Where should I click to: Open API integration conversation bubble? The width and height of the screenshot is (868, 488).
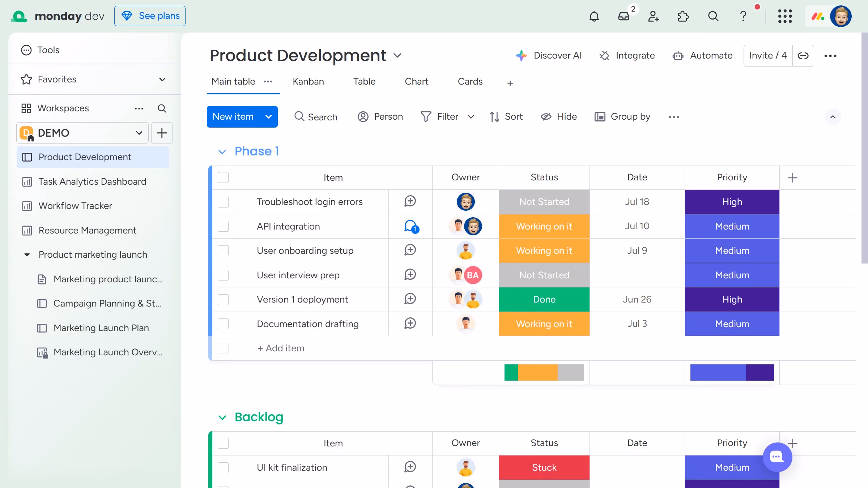(411, 226)
